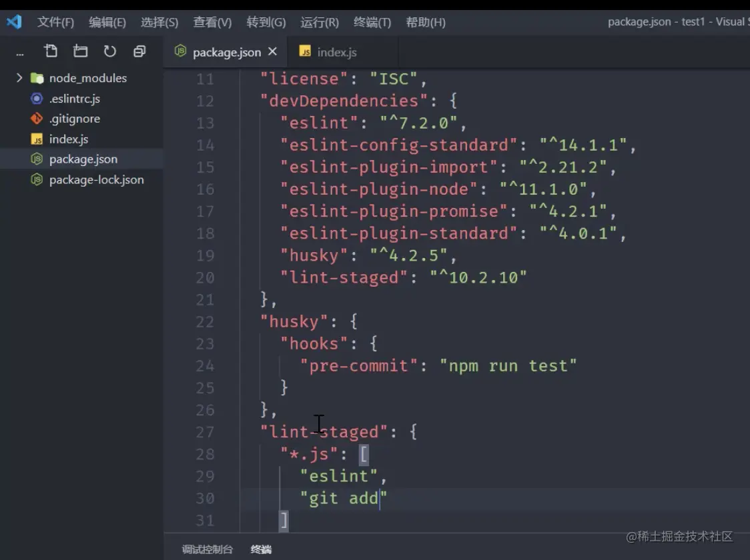Click the .eslintrc.js file icon

pyautogui.click(x=37, y=99)
